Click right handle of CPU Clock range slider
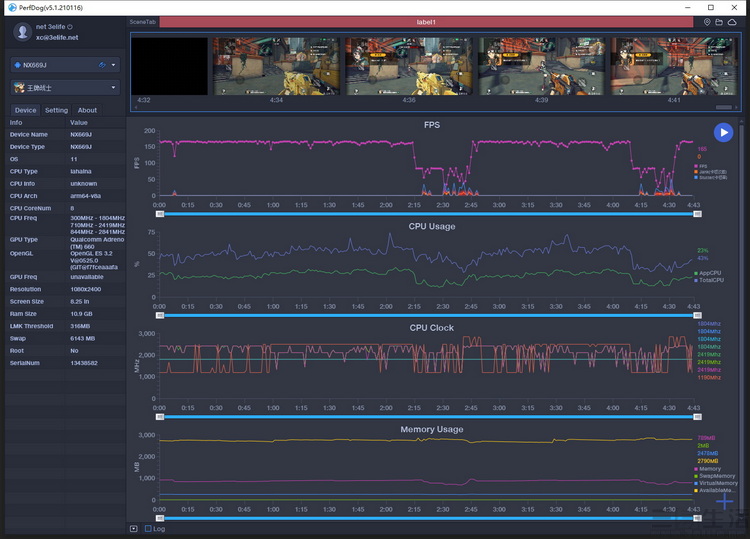Screen dimensions: 750x539 click(x=697, y=417)
